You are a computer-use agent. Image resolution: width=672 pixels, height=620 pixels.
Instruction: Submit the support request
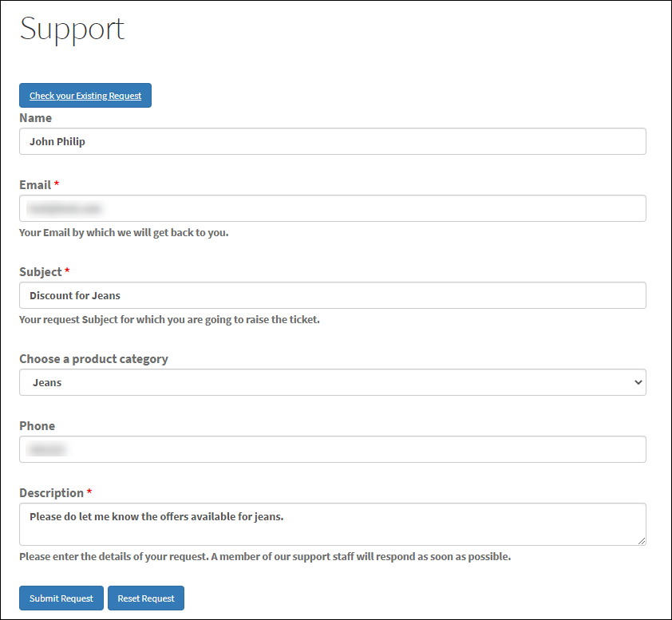[61, 598]
